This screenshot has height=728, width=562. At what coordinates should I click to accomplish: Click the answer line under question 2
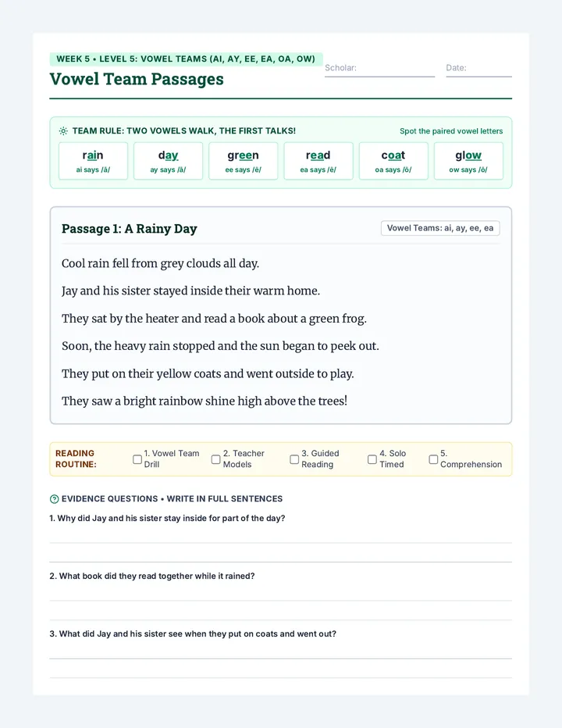pos(281,601)
